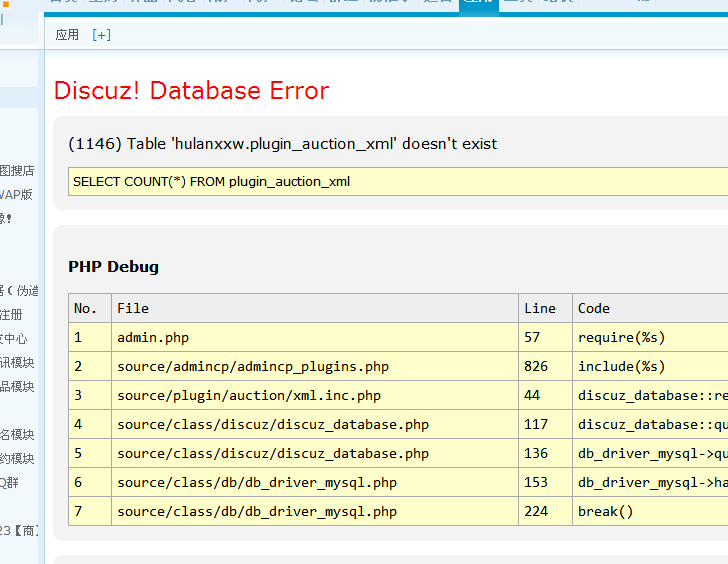This screenshot has width=728, height=564.
Task: Click line number 57 cell
Action: click(545, 337)
